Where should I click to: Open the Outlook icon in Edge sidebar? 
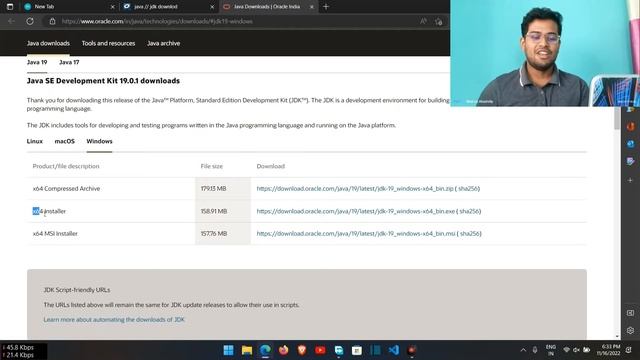(631, 144)
